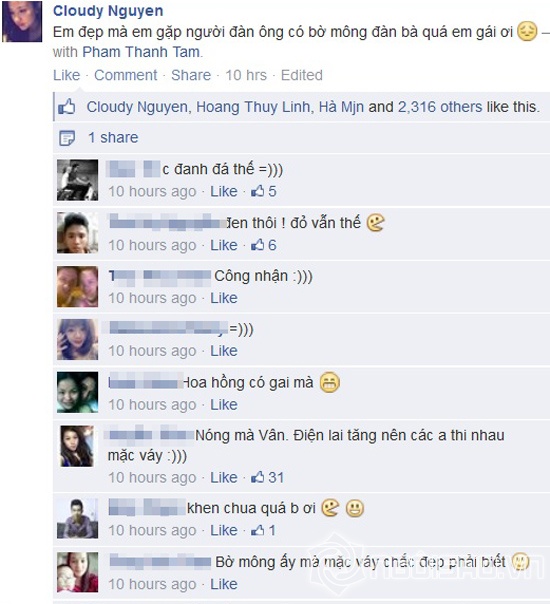Like the Bờ mông ấy mà mặc váy comment
Screen dimensions: 550x604
tap(224, 584)
